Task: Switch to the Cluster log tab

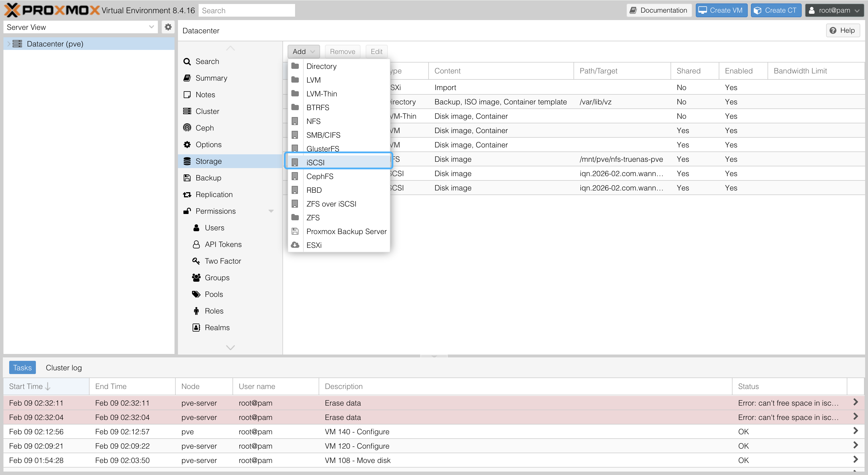Action: click(x=64, y=368)
